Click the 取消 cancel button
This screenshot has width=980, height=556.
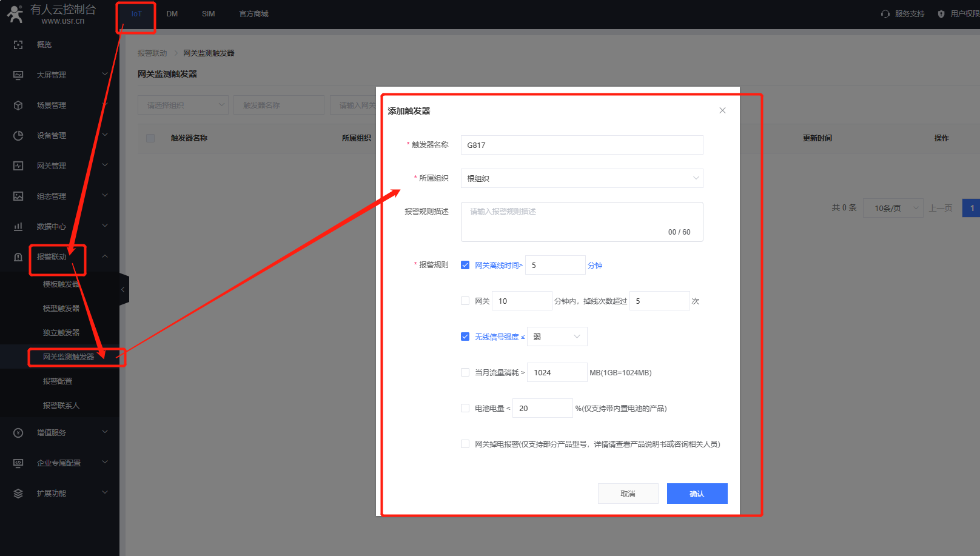(628, 494)
